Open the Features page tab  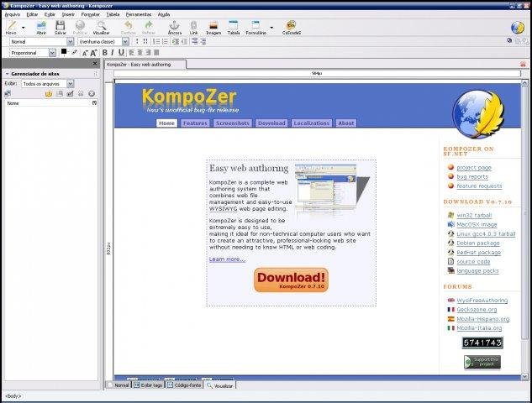click(195, 123)
